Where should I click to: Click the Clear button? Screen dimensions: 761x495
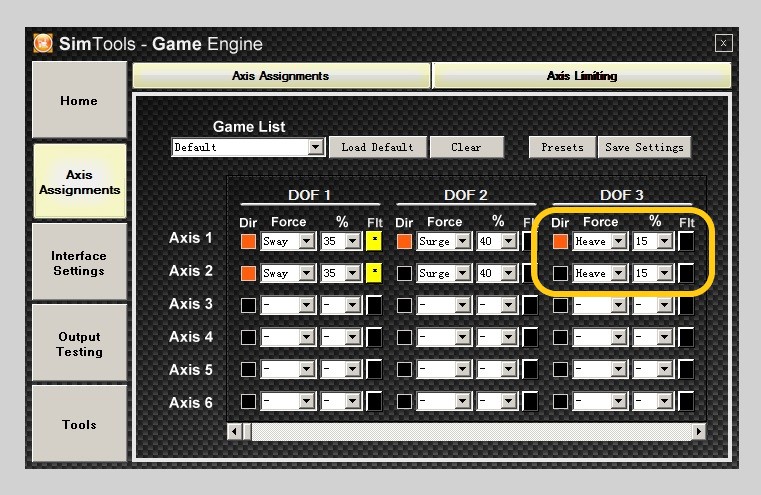click(x=466, y=147)
